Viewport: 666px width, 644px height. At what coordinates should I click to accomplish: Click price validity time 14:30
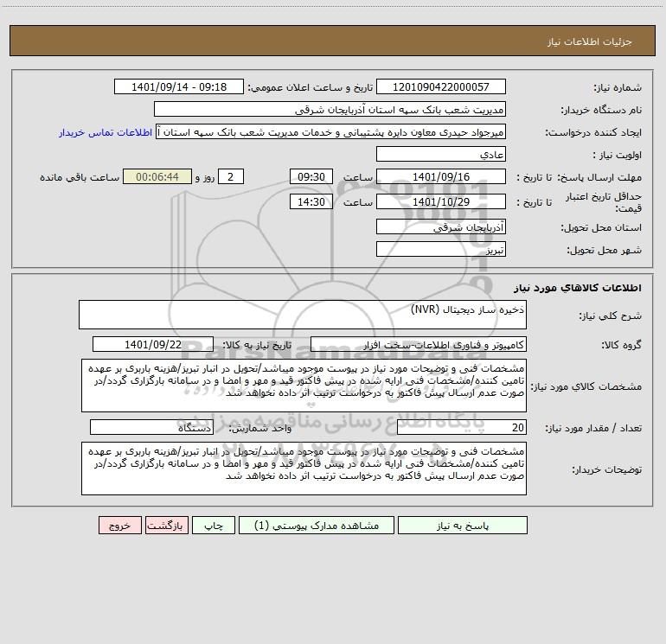click(x=311, y=201)
